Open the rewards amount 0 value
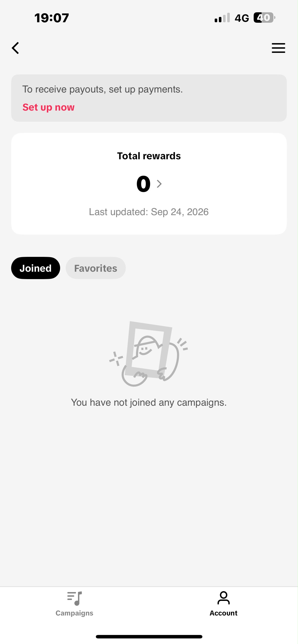This screenshot has width=298, height=644. [143, 184]
